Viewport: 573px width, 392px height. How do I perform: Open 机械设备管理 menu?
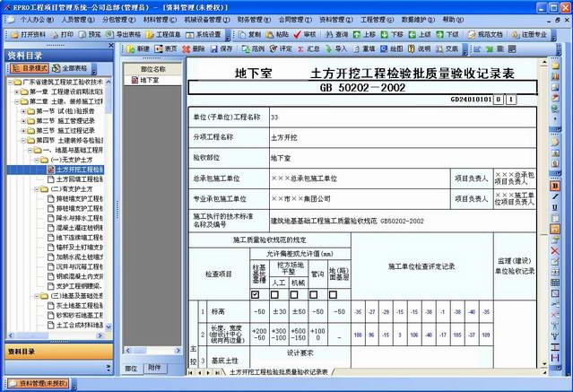[207, 20]
